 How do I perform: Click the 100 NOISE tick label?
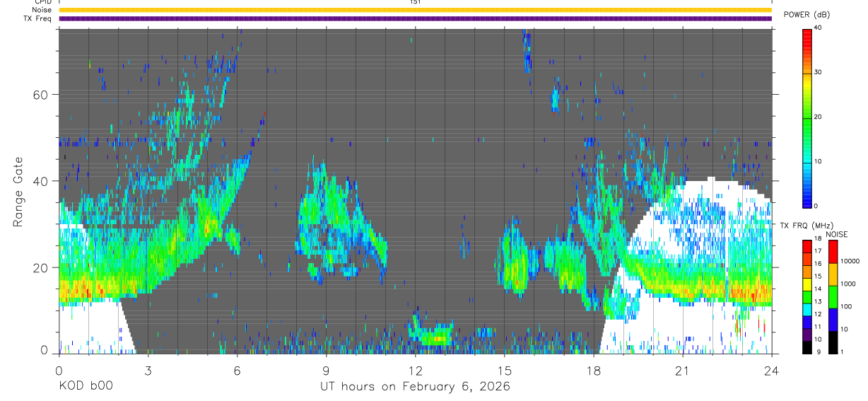click(x=846, y=307)
